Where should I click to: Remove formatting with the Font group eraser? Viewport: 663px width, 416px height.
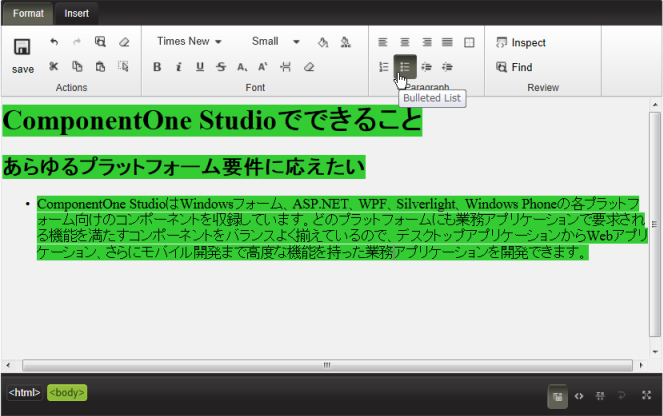309,67
